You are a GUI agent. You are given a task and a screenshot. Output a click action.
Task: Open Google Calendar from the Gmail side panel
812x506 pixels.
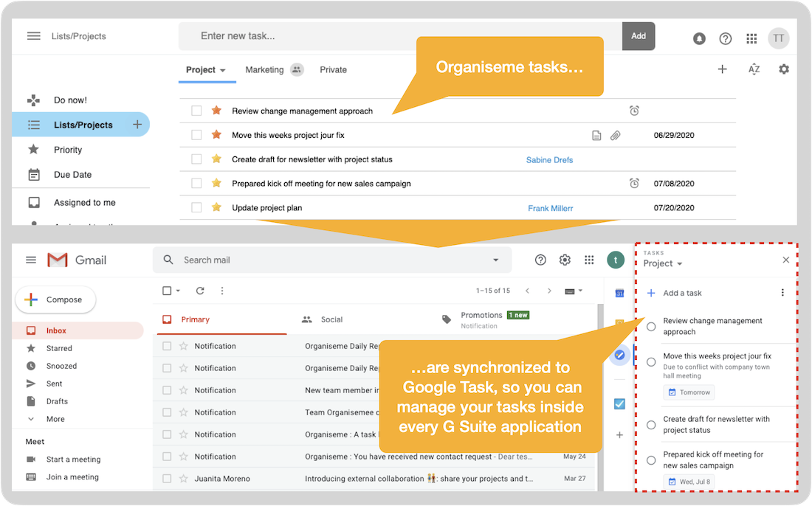click(619, 293)
